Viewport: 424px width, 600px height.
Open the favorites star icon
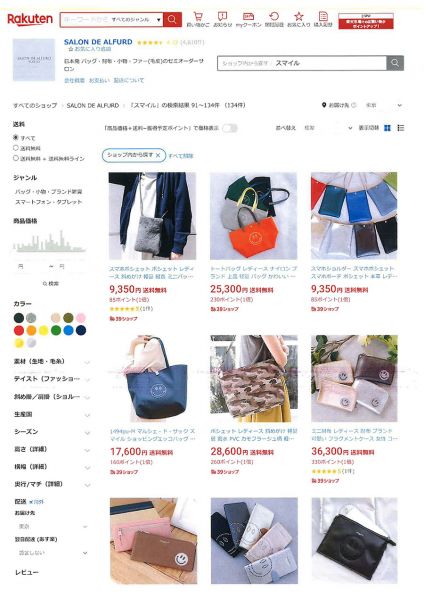pos(298,19)
